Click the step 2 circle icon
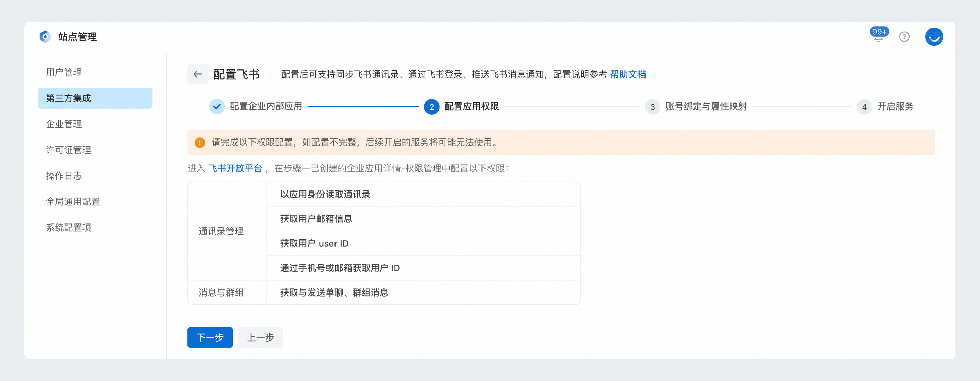The height and width of the screenshot is (381, 980). pyautogui.click(x=431, y=106)
